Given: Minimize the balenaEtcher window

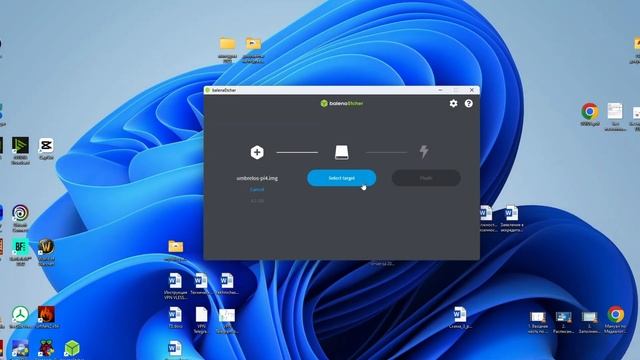Looking at the screenshot, I should tap(440, 90).
